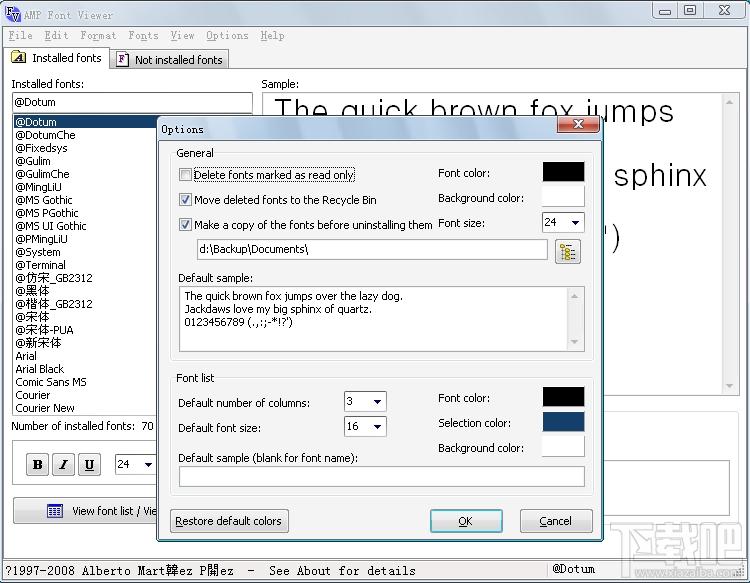
Task: Click the Default sample box scrollbar down arrow
Action: click(574, 342)
